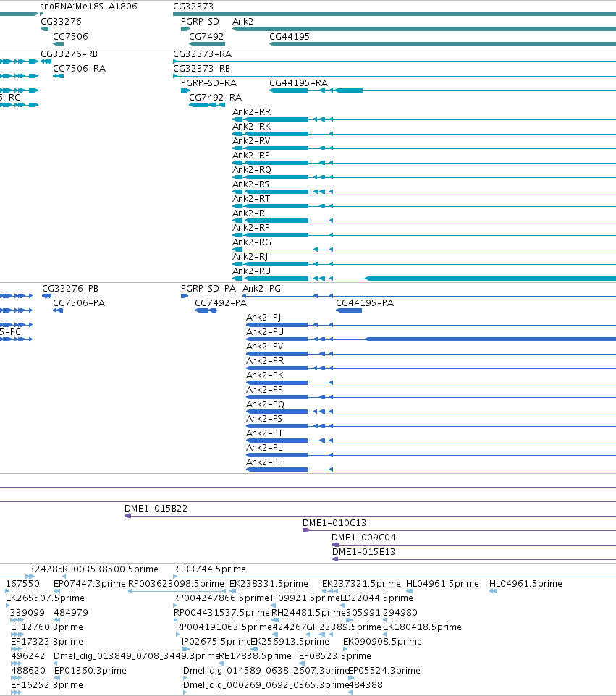The height and width of the screenshot is (696, 616).
Task: Open protein label 'Ank2-PQ'
Action: pyautogui.click(x=265, y=404)
